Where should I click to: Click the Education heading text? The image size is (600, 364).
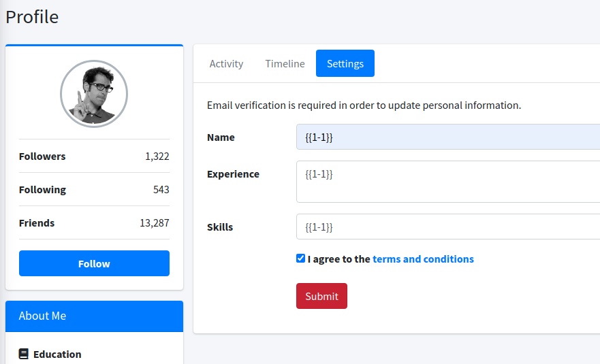(x=57, y=354)
